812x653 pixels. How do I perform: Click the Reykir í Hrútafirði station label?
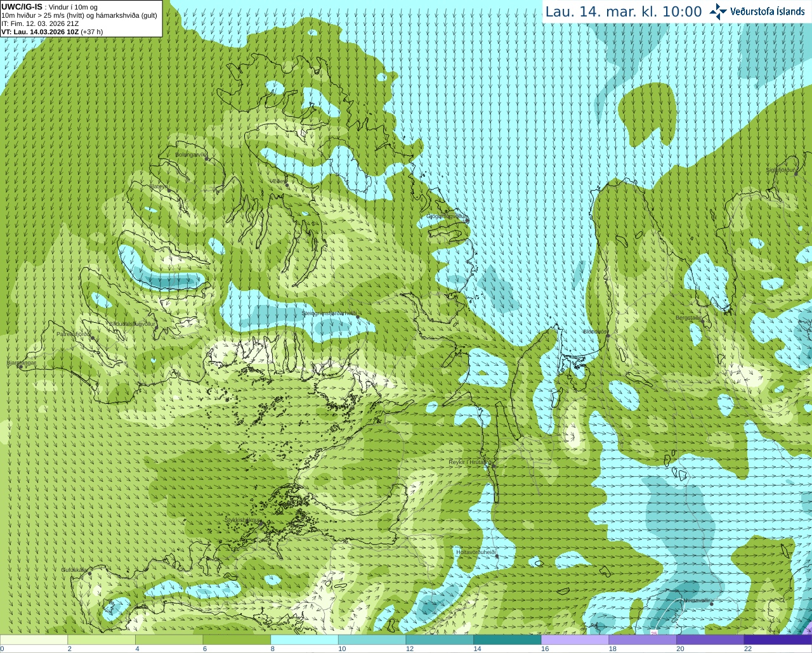(470, 462)
